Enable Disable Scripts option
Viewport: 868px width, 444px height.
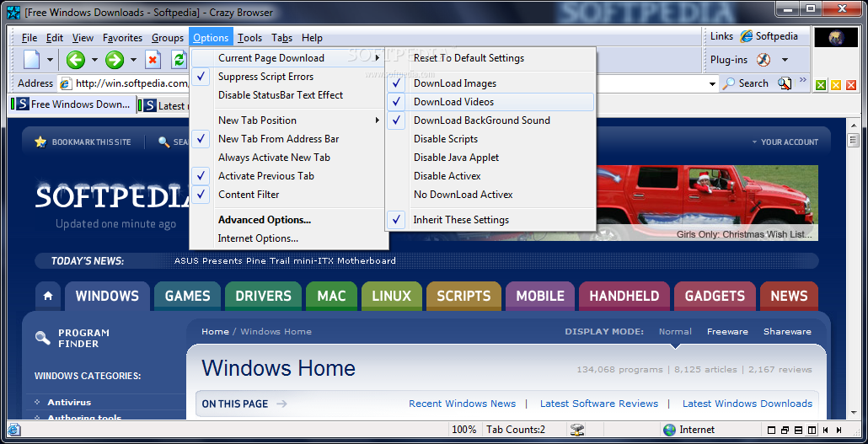click(x=490, y=139)
